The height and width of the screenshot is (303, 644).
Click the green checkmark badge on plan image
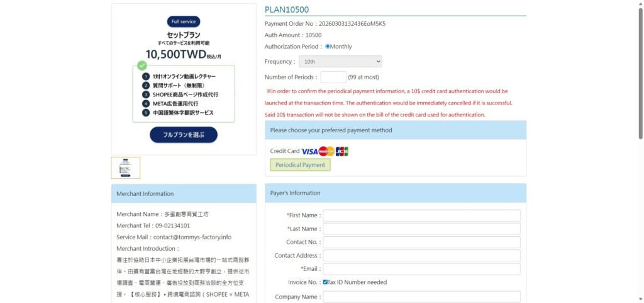[x=142, y=65]
